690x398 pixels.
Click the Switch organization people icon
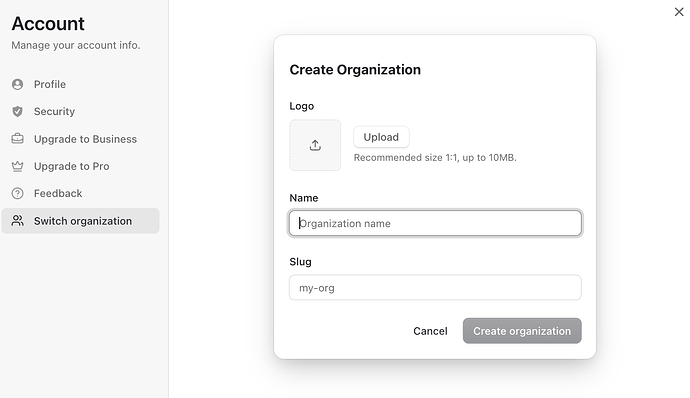coord(18,221)
